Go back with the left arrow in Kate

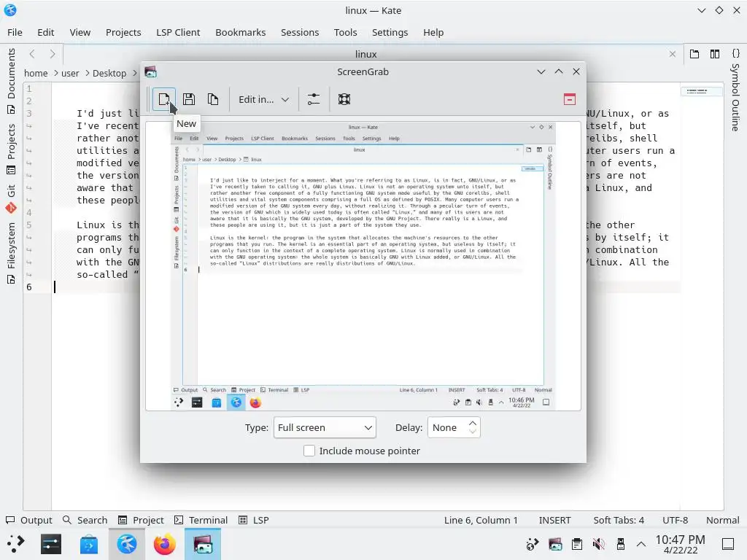point(32,54)
